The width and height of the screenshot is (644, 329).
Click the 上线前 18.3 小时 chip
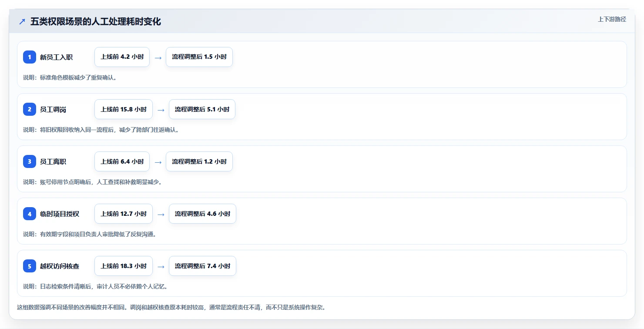pyautogui.click(x=124, y=266)
